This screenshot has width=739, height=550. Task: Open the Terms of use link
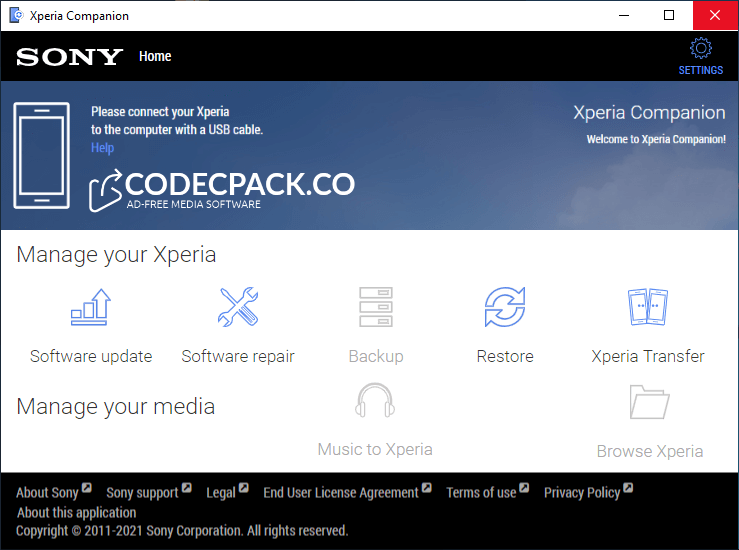click(481, 493)
